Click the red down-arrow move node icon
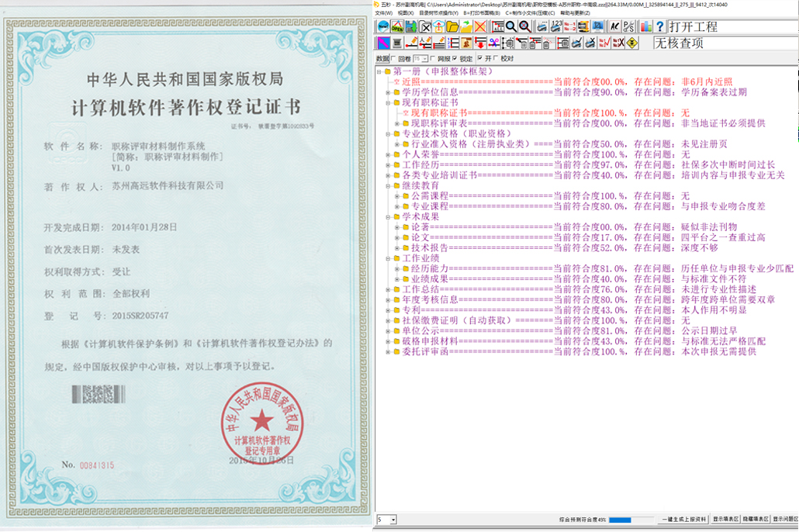 pyautogui.click(x=480, y=43)
